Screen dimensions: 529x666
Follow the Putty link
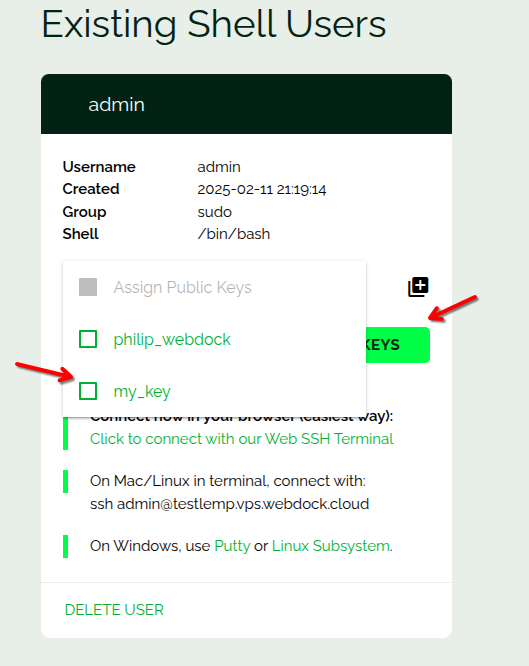[x=232, y=546]
